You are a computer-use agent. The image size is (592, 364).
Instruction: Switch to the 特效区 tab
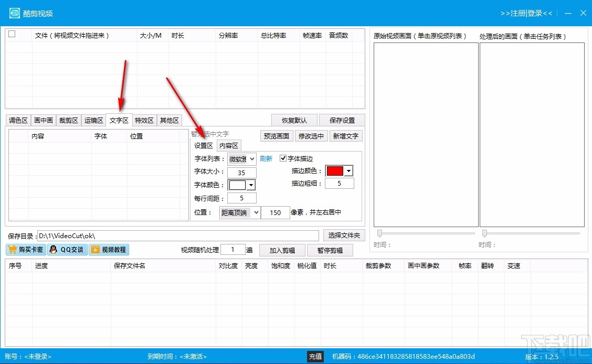[144, 120]
